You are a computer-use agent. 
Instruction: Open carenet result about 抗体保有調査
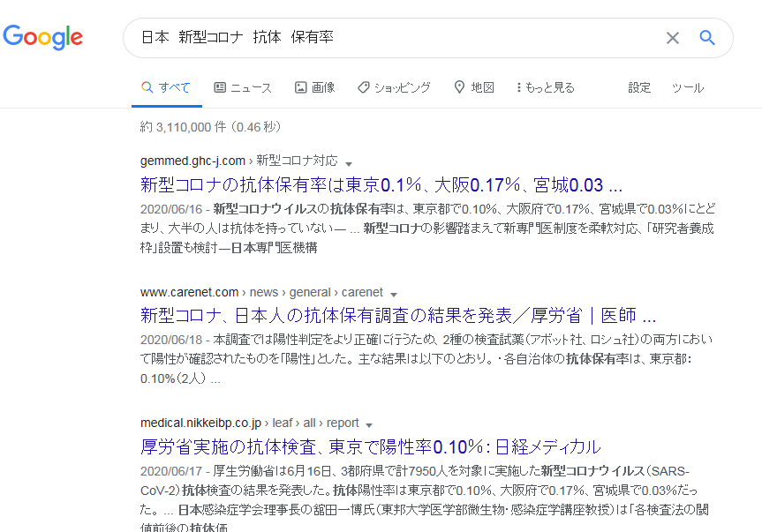tap(398, 316)
